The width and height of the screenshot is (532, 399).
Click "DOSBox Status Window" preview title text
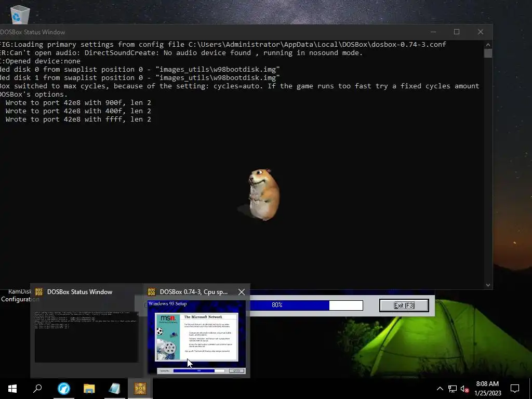tap(79, 292)
